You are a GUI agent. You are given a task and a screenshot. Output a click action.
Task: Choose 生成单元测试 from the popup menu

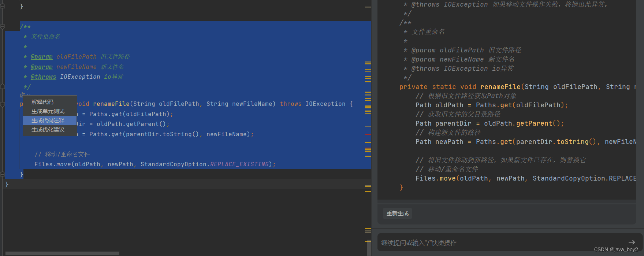coord(50,111)
